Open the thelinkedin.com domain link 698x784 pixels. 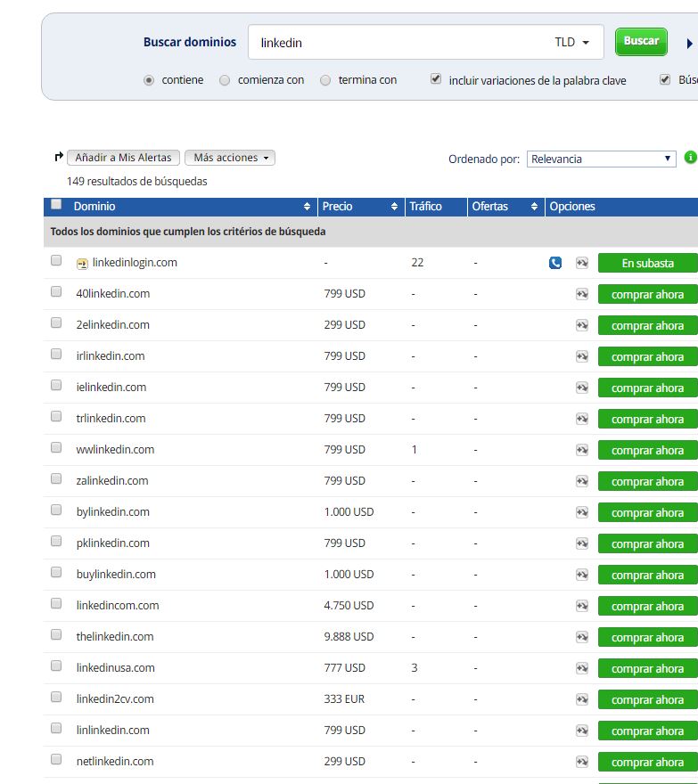[x=115, y=636]
